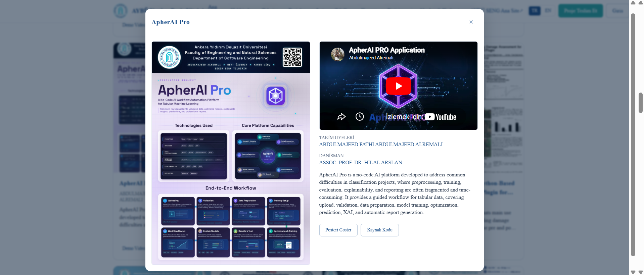
Task: Open the ApherAI PRO Application video title
Action: 387,50
